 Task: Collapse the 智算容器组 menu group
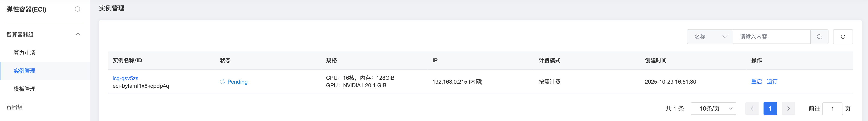coord(78,34)
